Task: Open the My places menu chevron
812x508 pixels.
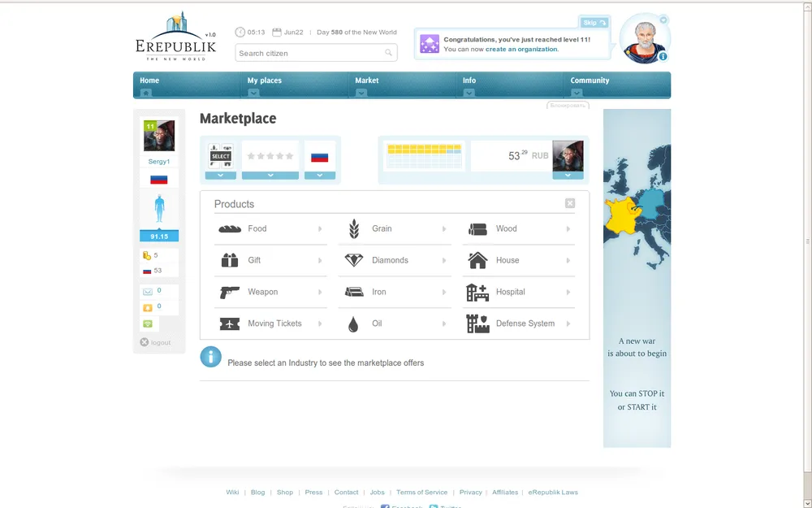Action: 253,93
